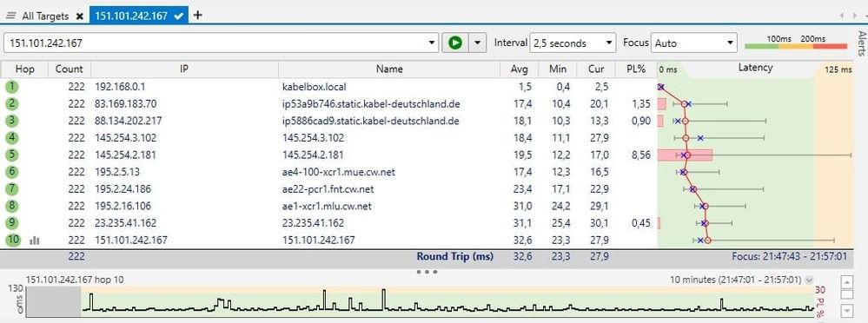Click the Round Trip (ms) summary label
Viewport: 868px width, 323px height.
(x=454, y=257)
